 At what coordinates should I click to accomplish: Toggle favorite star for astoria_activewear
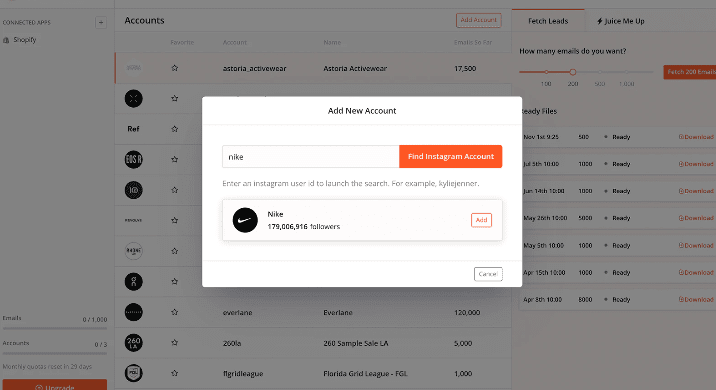pos(174,68)
